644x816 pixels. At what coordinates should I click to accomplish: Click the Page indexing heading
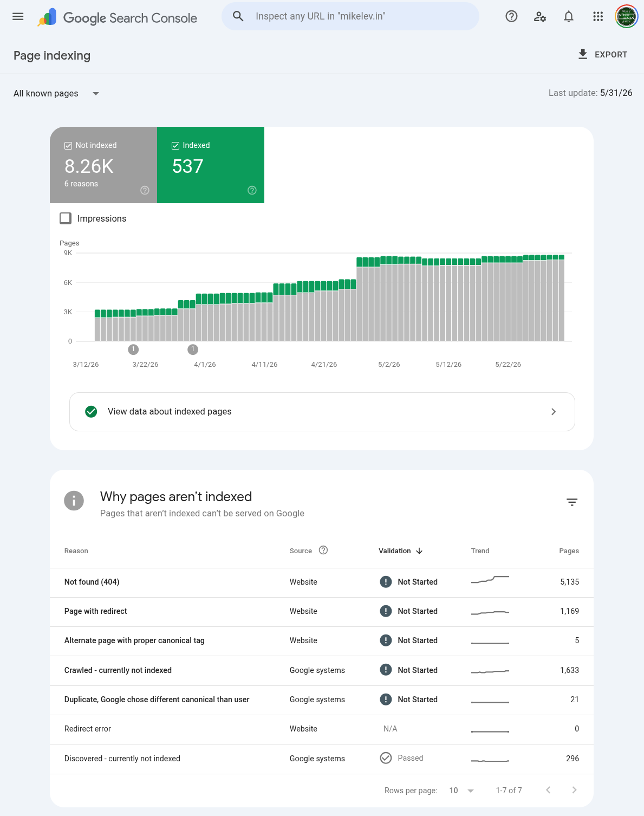pos(52,55)
